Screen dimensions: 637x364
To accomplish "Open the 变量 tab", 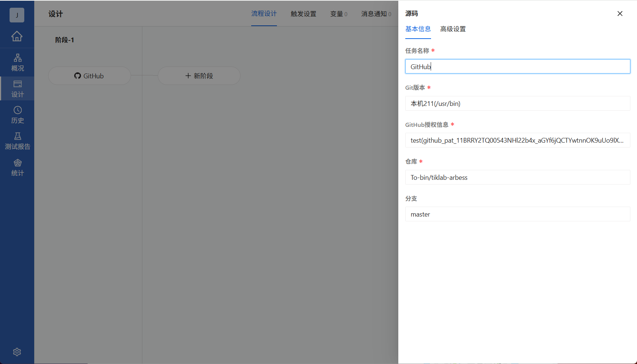I will point(337,14).
